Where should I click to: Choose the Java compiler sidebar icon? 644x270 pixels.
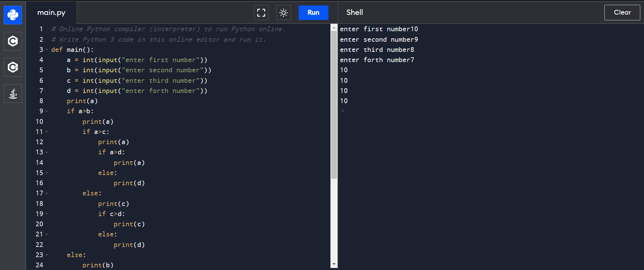[13, 93]
